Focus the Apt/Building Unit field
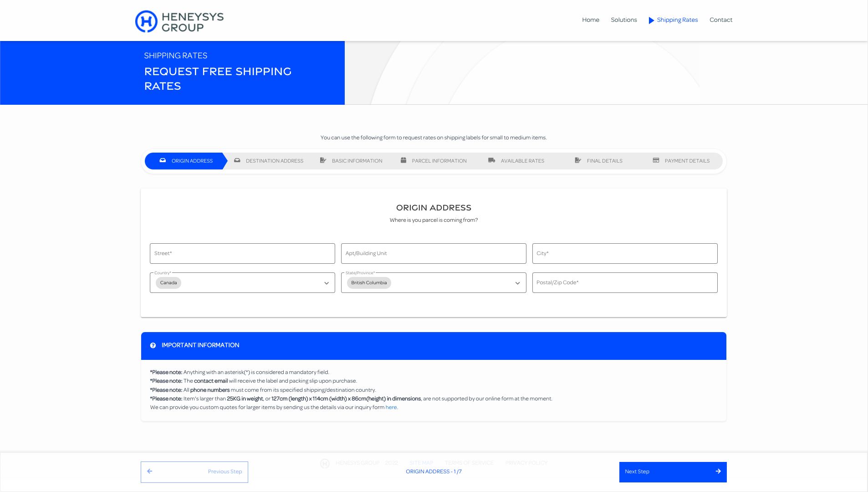The image size is (868, 492). coord(434,253)
